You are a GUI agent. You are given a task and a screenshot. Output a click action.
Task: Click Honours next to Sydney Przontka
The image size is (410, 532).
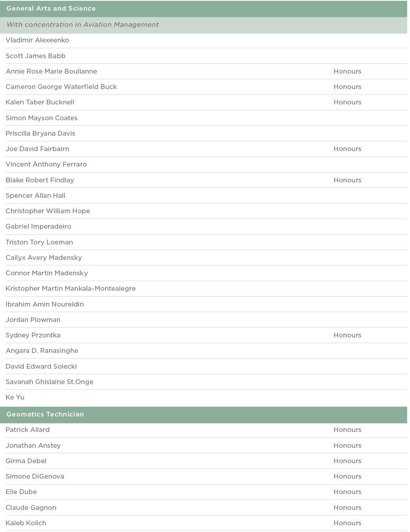point(347,335)
